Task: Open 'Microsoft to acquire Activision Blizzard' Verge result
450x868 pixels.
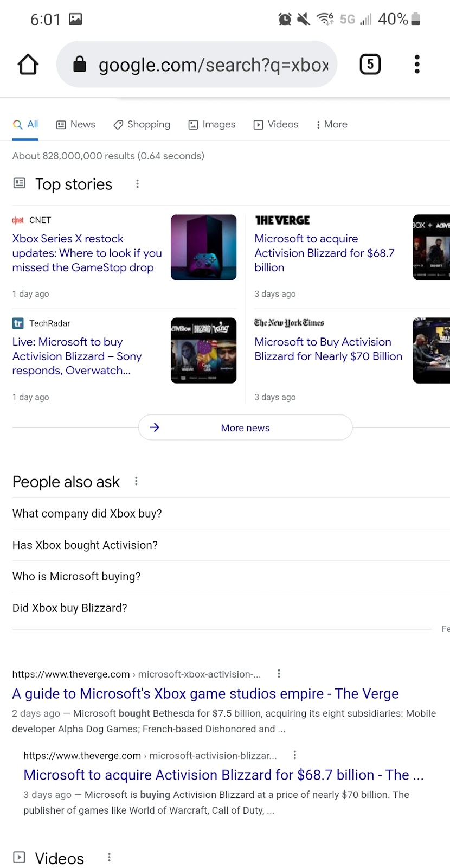Action: pyautogui.click(x=223, y=775)
